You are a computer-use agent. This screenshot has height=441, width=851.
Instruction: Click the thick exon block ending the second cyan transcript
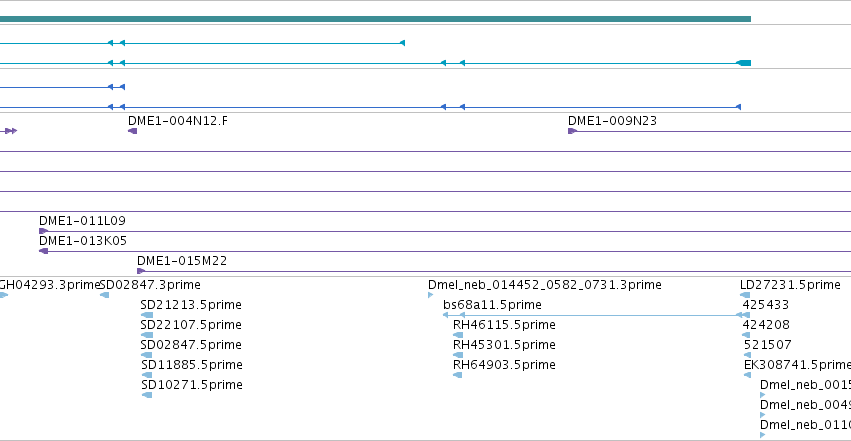[744, 63]
